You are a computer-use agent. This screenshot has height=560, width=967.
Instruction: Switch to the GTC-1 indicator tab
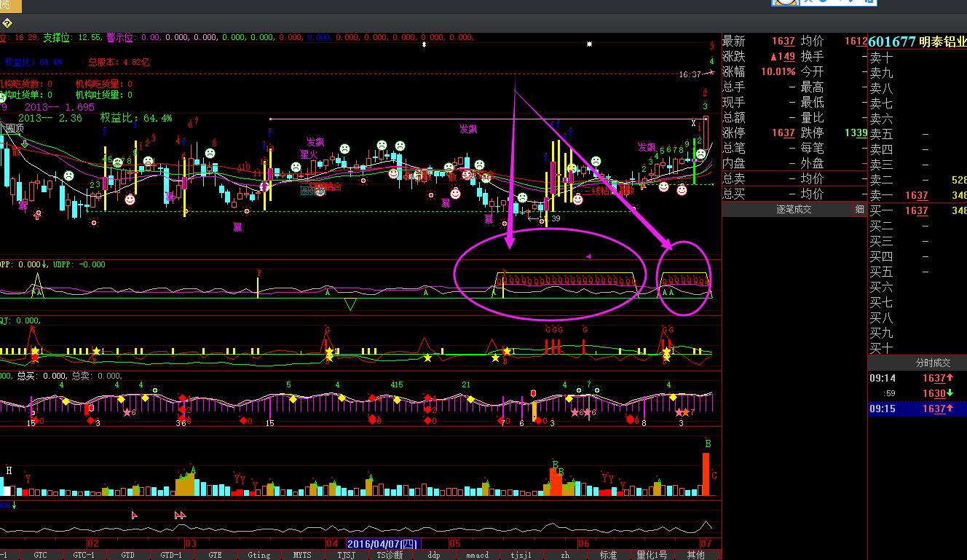pos(84,555)
